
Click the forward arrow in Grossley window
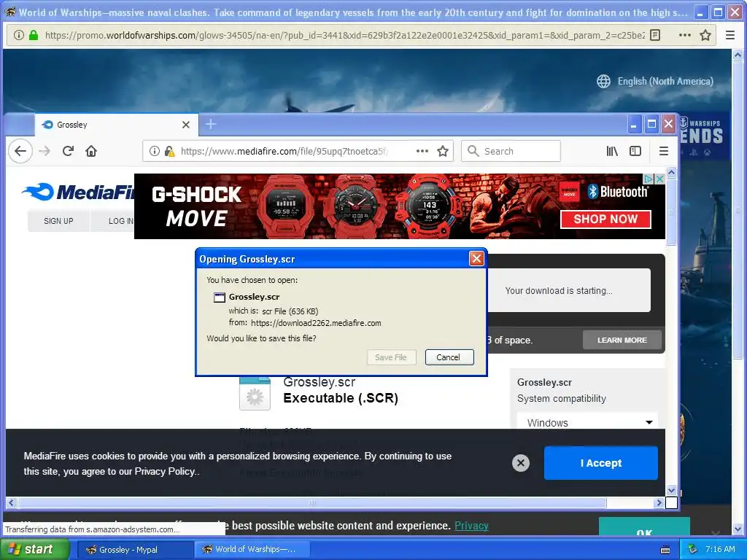click(44, 152)
